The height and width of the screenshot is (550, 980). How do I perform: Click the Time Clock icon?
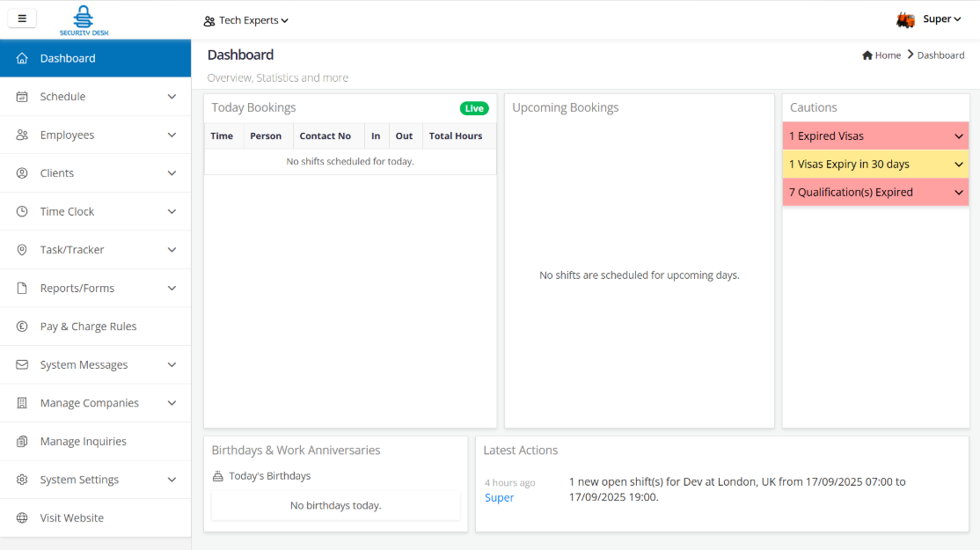(22, 211)
